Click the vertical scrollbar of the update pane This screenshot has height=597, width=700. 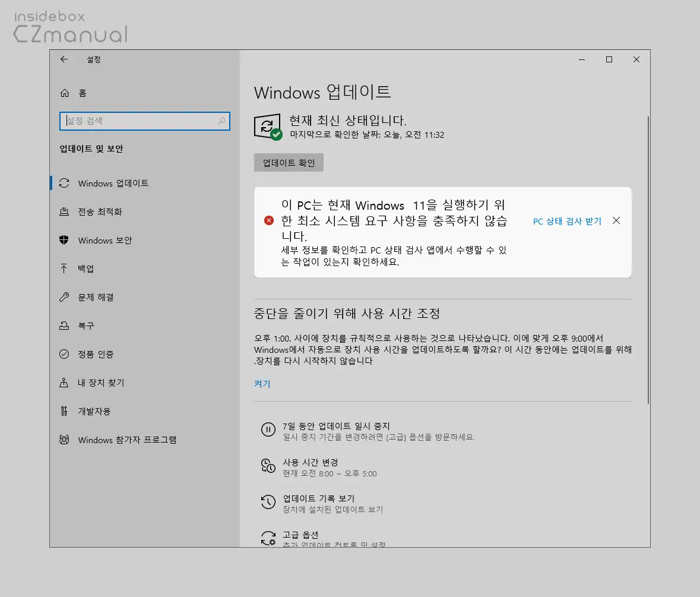(648, 260)
